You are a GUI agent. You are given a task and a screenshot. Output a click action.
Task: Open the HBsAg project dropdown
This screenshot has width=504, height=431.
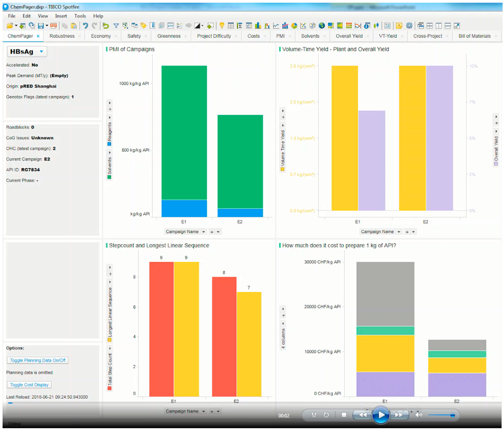tap(42, 51)
